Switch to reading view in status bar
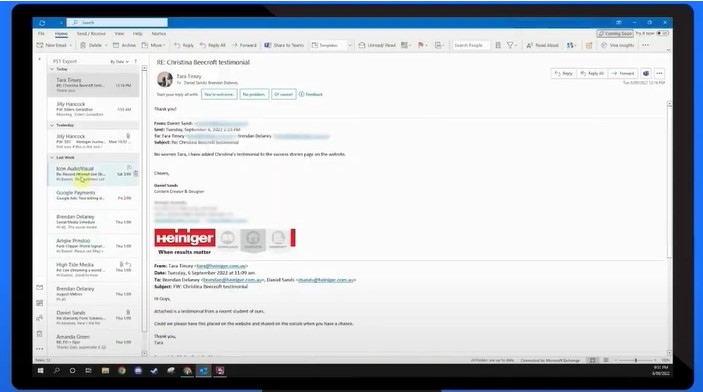Image resolution: width=703 pixels, height=392 pixels. pos(606,360)
